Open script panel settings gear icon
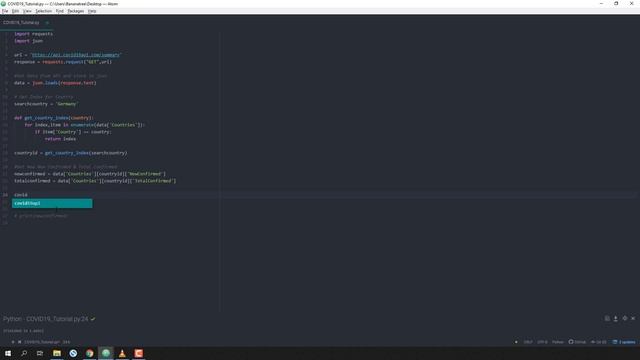 (x=624, y=318)
